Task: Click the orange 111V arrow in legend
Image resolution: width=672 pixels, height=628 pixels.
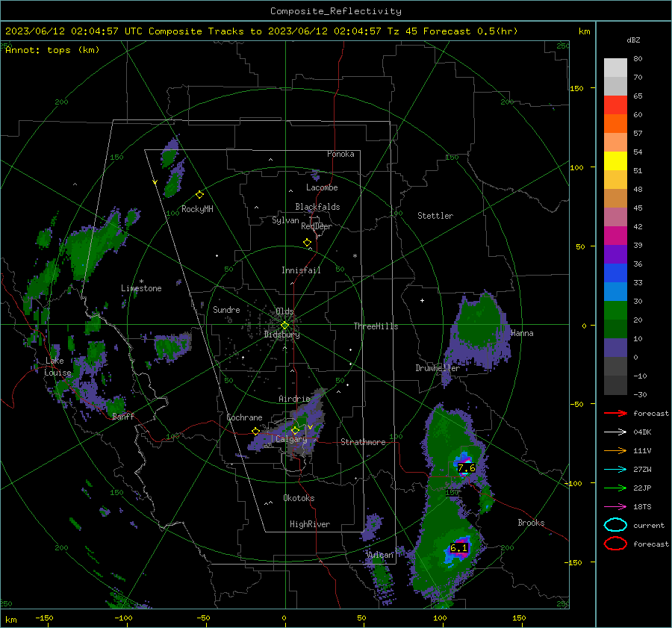Action: tap(615, 451)
